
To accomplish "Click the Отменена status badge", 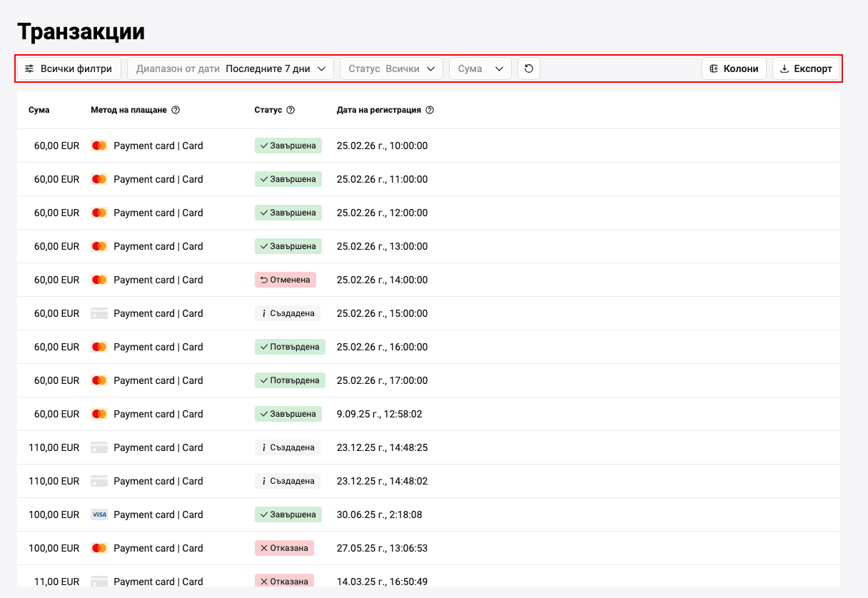I will click(x=285, y=280).
